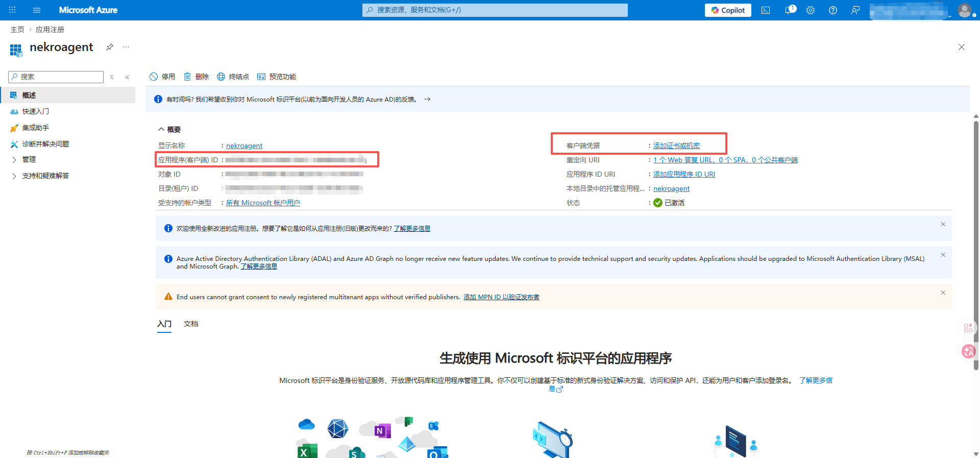This screenshot has height=458, width=980.
Task: Launch Cloud Shell from the top bar
Action: pos(766,10)
